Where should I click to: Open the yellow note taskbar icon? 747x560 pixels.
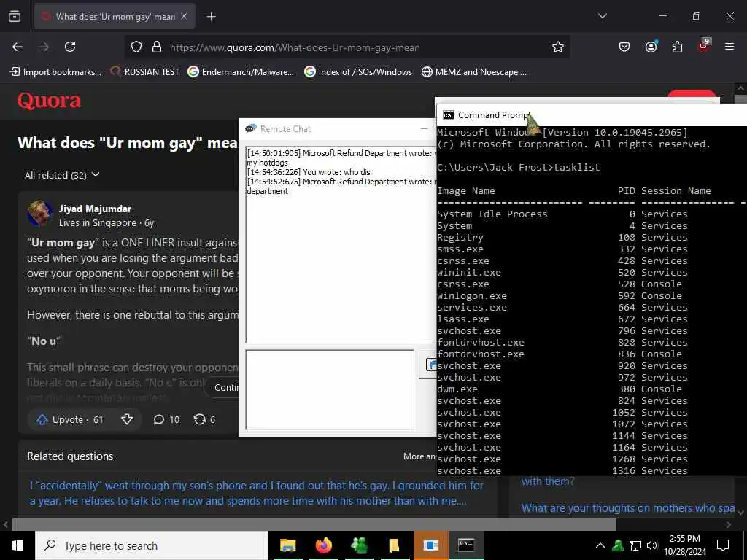click(394, 545)
